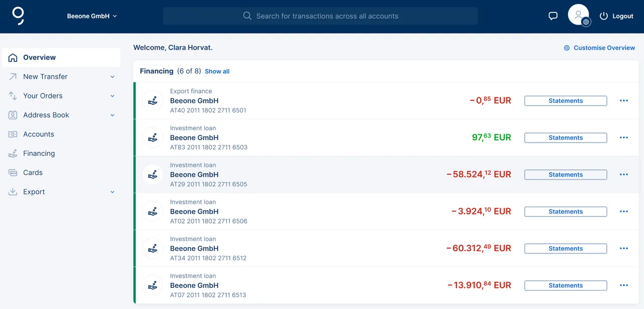Click the loan icon for AT29 account
Image resolution: width=644 pixels, height=309 pixels.
[x=152, y=174]
